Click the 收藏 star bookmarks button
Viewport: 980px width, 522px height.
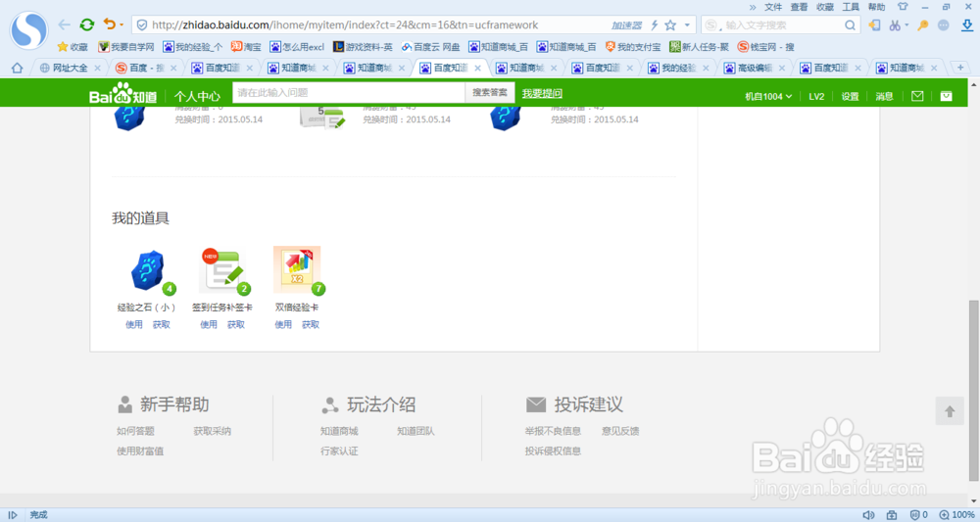click(73, 47)
